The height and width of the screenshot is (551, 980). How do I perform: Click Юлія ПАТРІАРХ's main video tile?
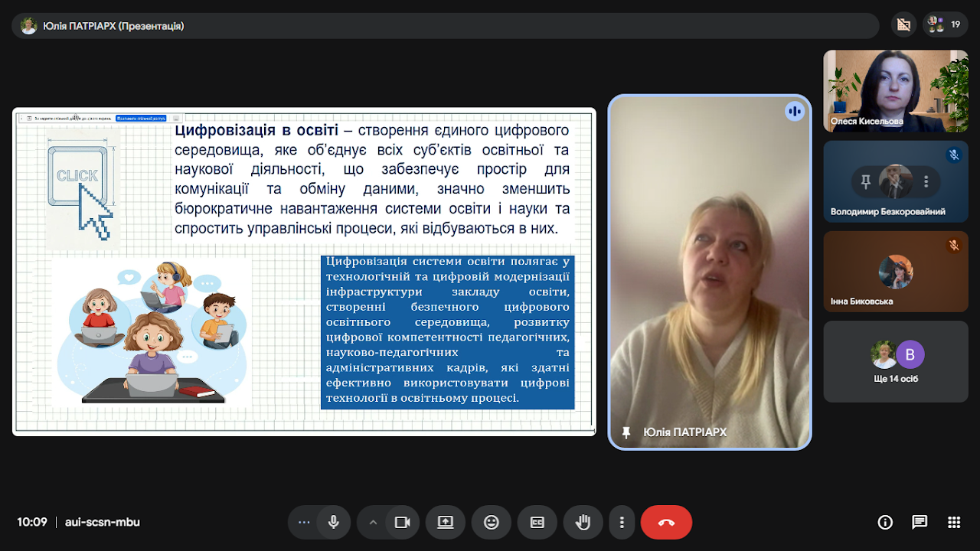(709, 272)
